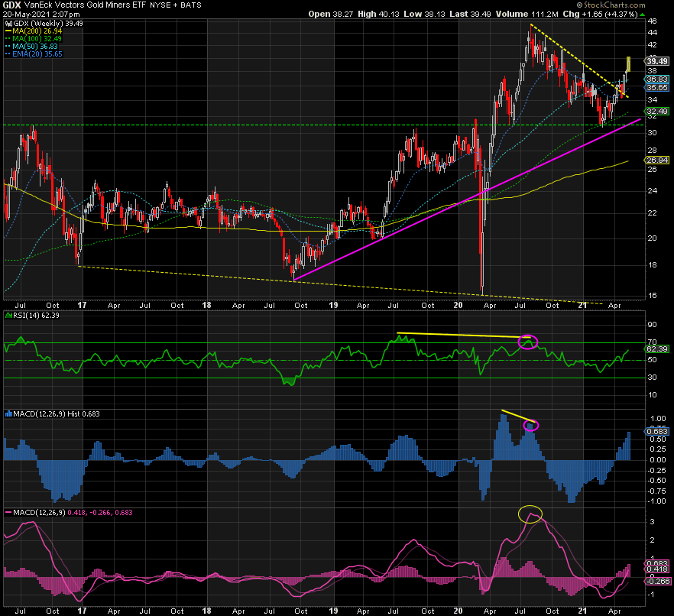
Task: Click the -0.50 level on the histogram axis
Action: coord(657,481)
